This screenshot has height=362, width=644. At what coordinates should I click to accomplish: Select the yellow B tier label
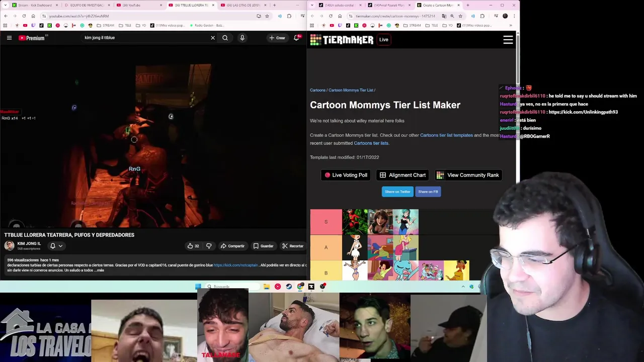pos(326,271)
